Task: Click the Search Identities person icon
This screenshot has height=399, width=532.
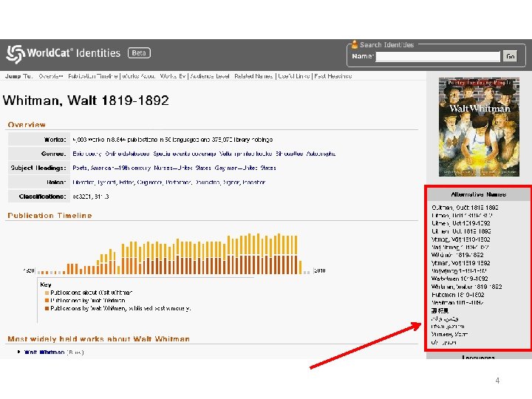Action: coord(355,44)
